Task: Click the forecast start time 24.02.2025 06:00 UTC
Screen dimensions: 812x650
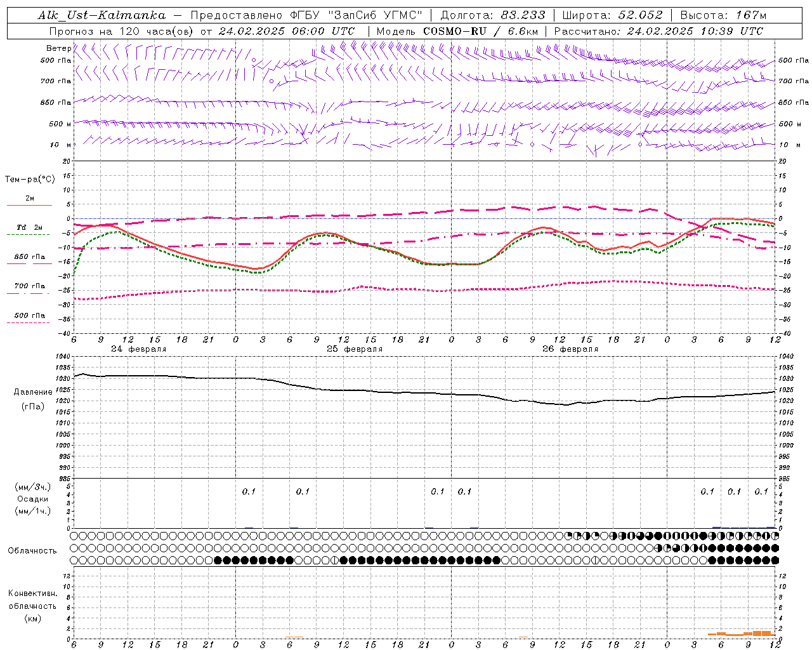Action: click(x=287, y=31)
